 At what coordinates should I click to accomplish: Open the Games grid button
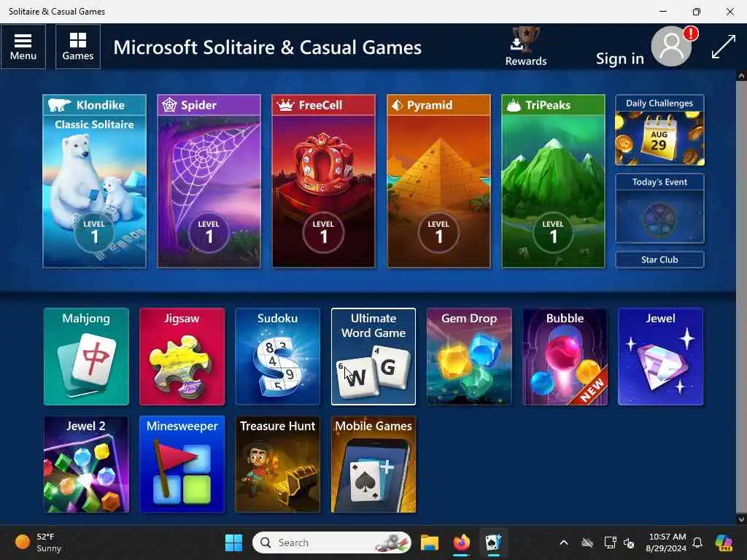77,47
